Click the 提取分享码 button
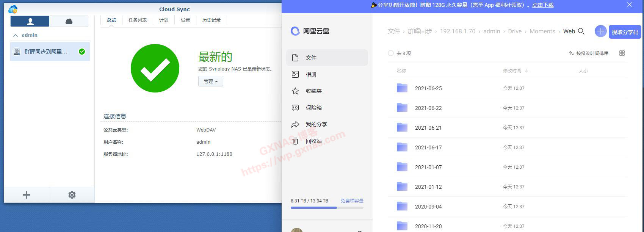The height and width of the screenshot is (232, 644). (625, 32)
